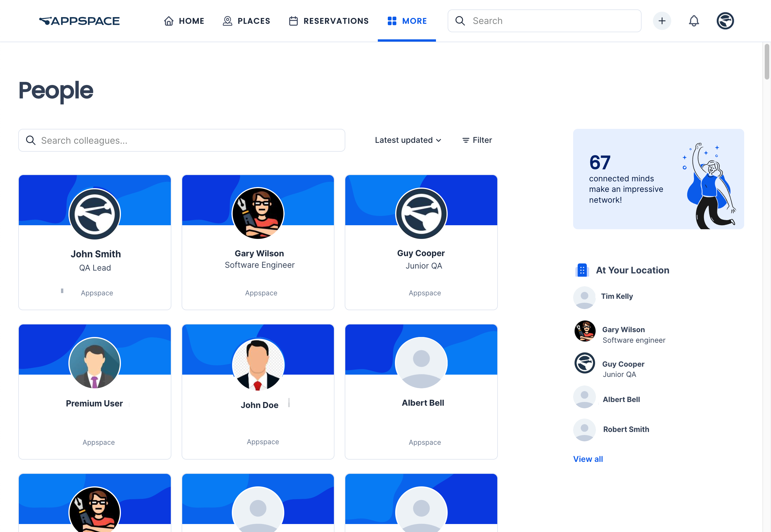The height and width of the screenshot is (532, 771).
Task: Click Appspace label under Gary Wilson card
Action: point(261,293)
